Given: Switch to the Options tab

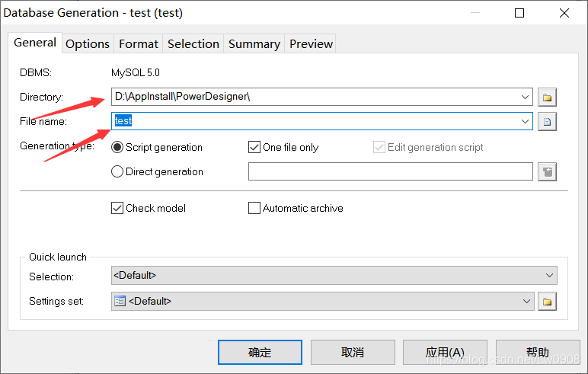Looking at the screenshot, I should point(88,44).
